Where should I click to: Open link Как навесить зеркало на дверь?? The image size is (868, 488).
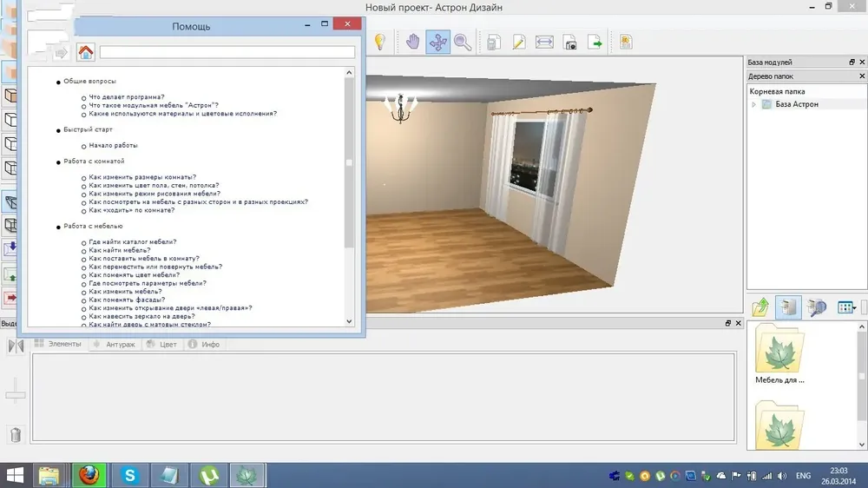tap(141, 316)
